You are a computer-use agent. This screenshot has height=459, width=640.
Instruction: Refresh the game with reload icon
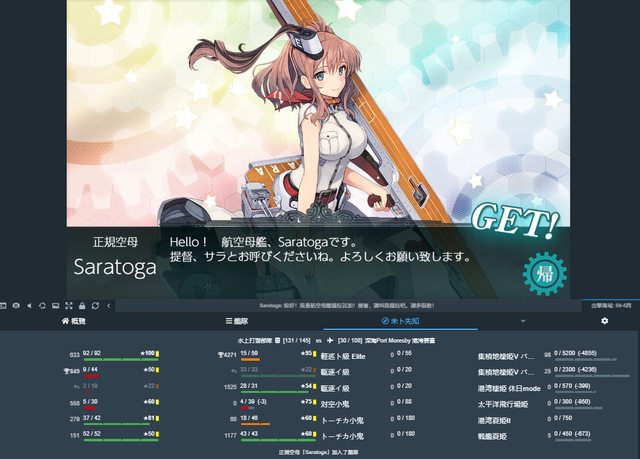[x=96, y=306]
